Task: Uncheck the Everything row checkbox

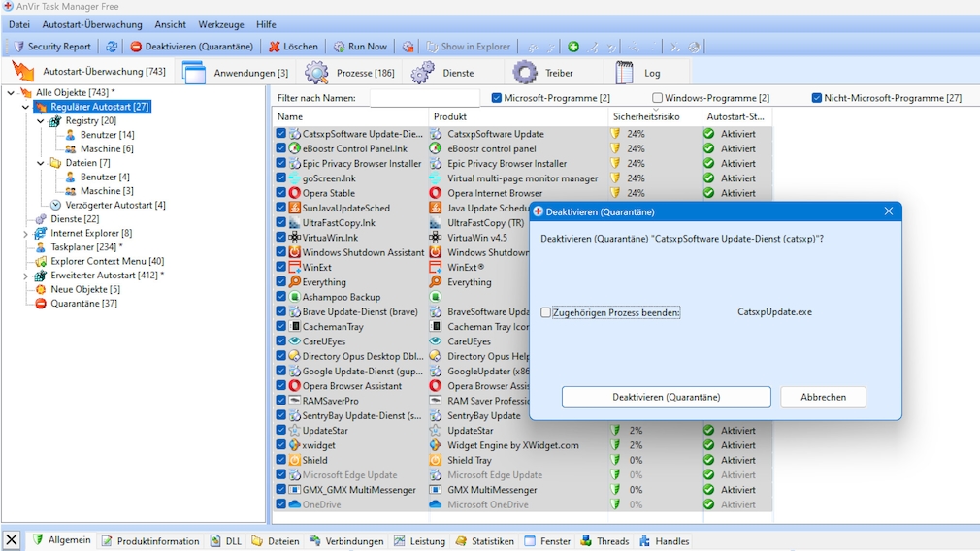Action: click(280, 281)
